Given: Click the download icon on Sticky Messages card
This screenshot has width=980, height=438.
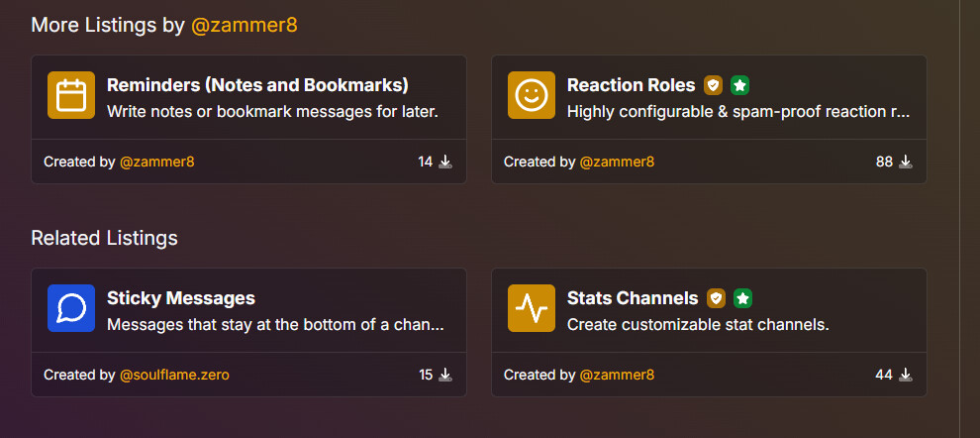Looking at the screenshot, I should pos(445,375).
